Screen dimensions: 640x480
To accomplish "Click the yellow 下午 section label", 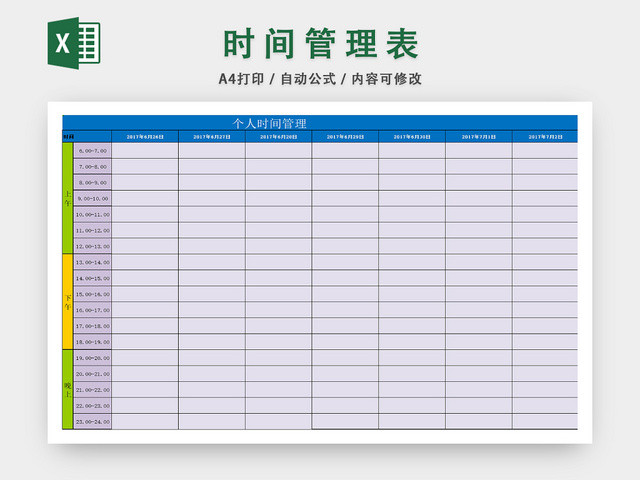I will pos(68,302).
